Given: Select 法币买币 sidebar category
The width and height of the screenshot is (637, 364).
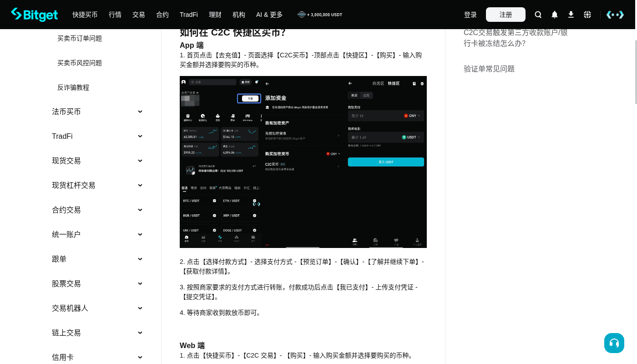Looking at the screenshot, I should tap(66, 111).
